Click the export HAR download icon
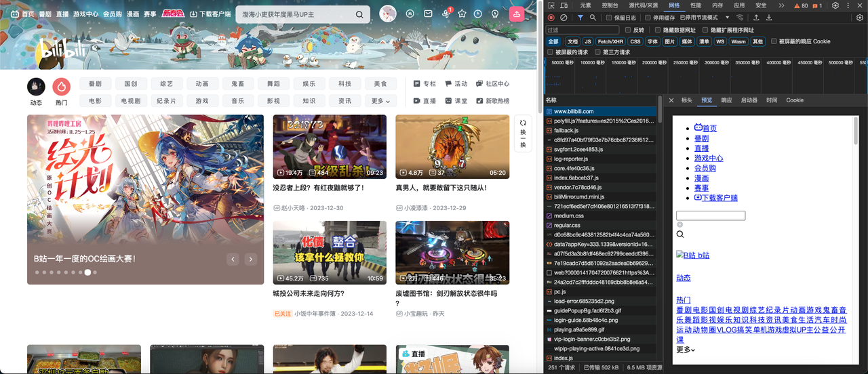The width and height of the screenshot is (868, 374). tap(769, 18)
